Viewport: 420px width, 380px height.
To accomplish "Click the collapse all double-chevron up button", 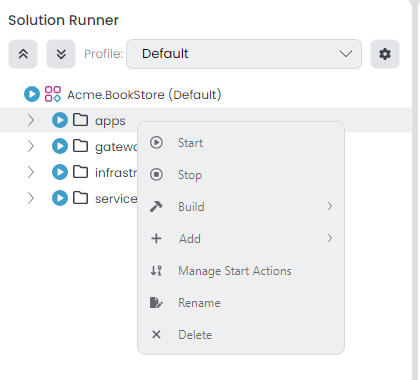I will coord(23,54).
